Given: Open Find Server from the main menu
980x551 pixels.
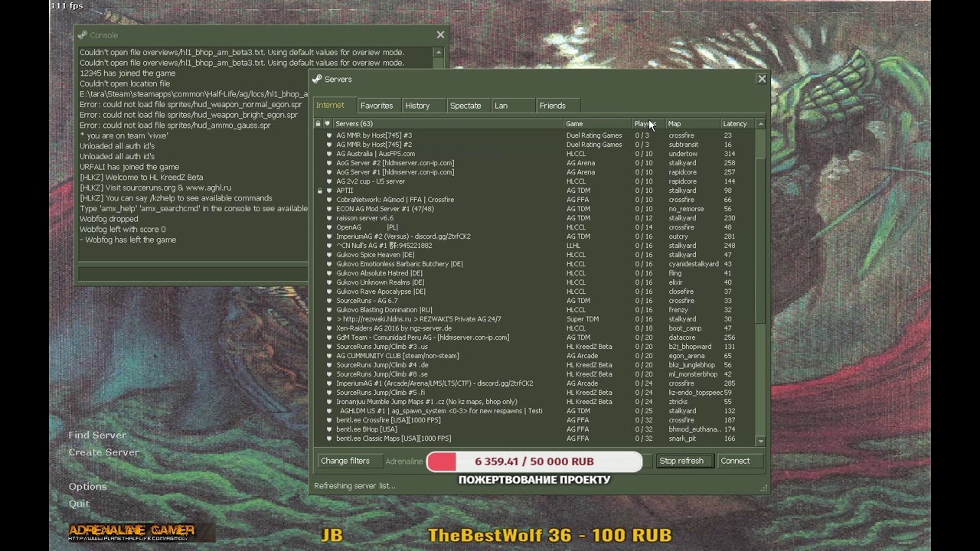Looking at the screenshot, I should point(97,435).
